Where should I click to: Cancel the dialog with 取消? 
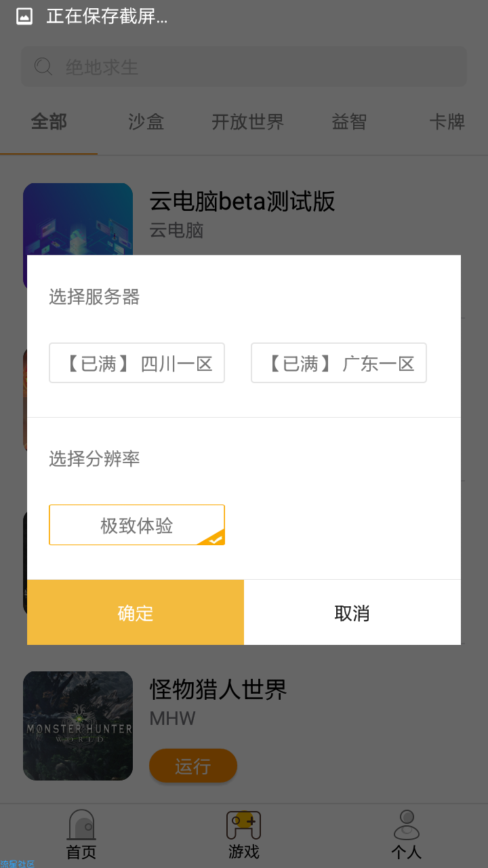pos(352,612)
